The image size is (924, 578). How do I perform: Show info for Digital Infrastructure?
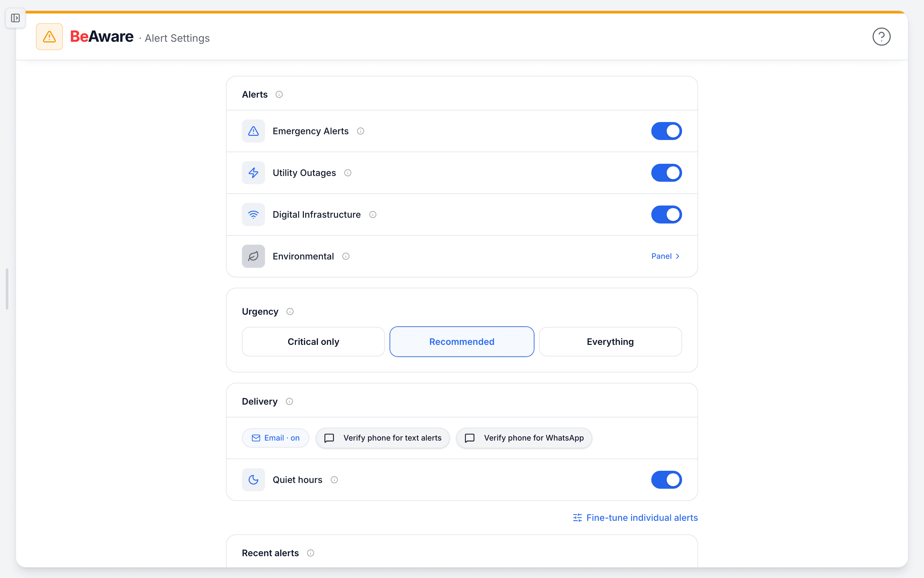click(373, 215)
